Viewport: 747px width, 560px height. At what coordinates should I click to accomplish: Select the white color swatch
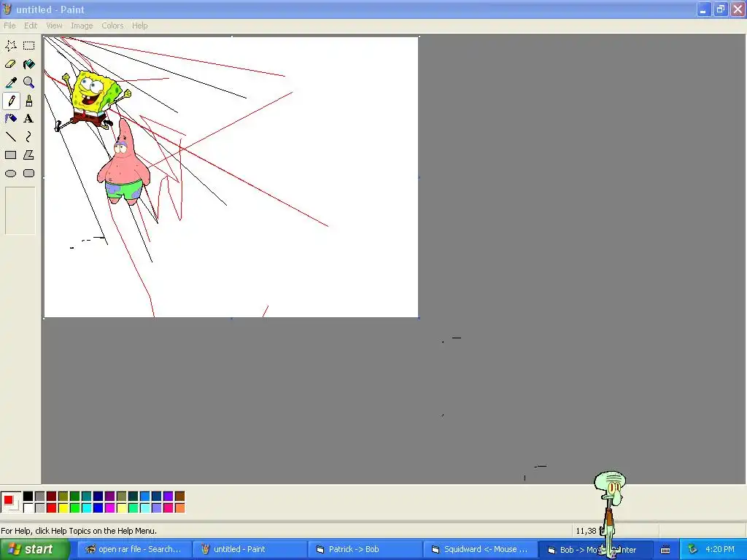(x=28, y=508)
